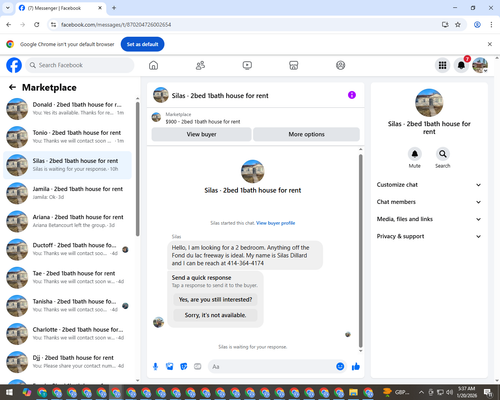
Task: Open Chrome profile icon in toolbar
Action: (477, 25)
